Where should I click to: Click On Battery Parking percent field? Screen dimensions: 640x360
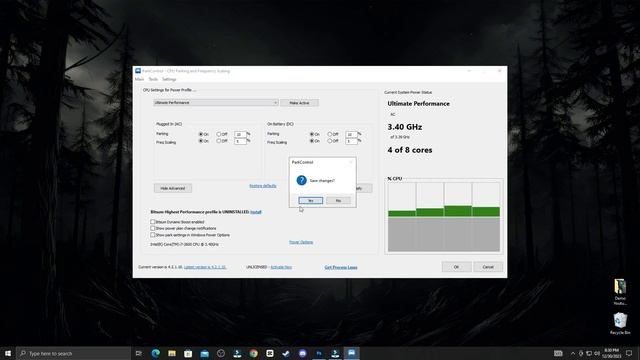click(x=351, y=134)
